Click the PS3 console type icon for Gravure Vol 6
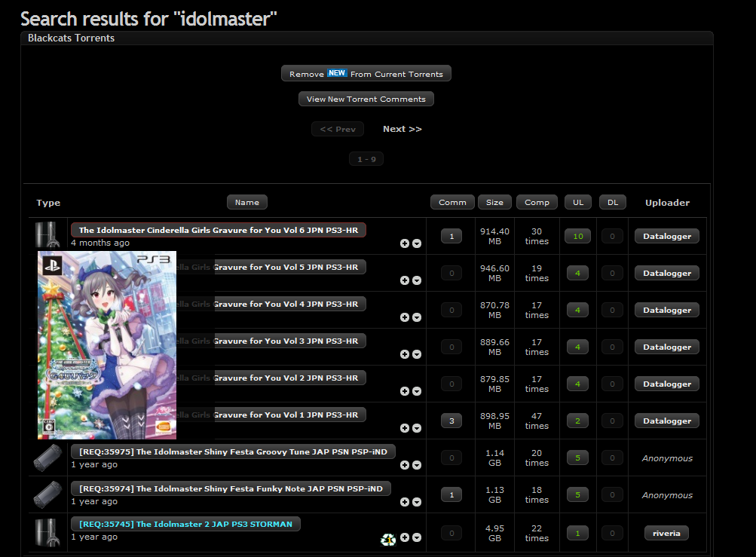The height and width of the screenshot is (557, 756). click(x=47, y=234)
